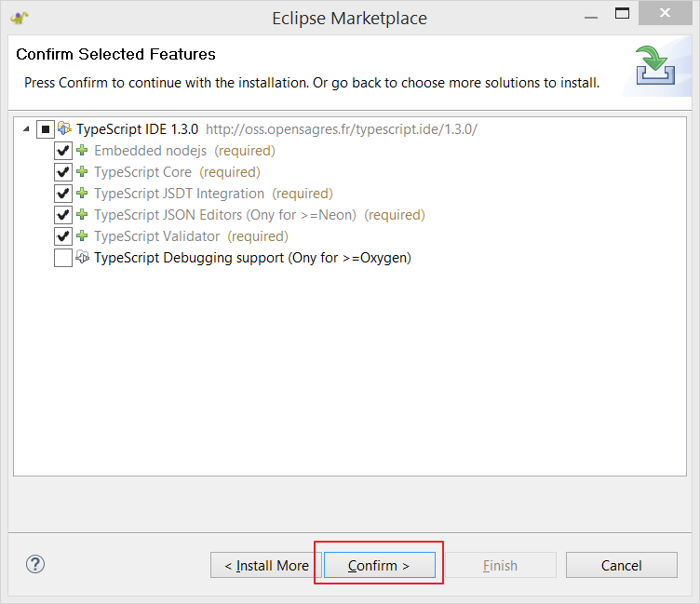Uncheck the TypeScript Validator checkbox
The height and width of the screenshot is (604, 700).
[x=63, y=236]
